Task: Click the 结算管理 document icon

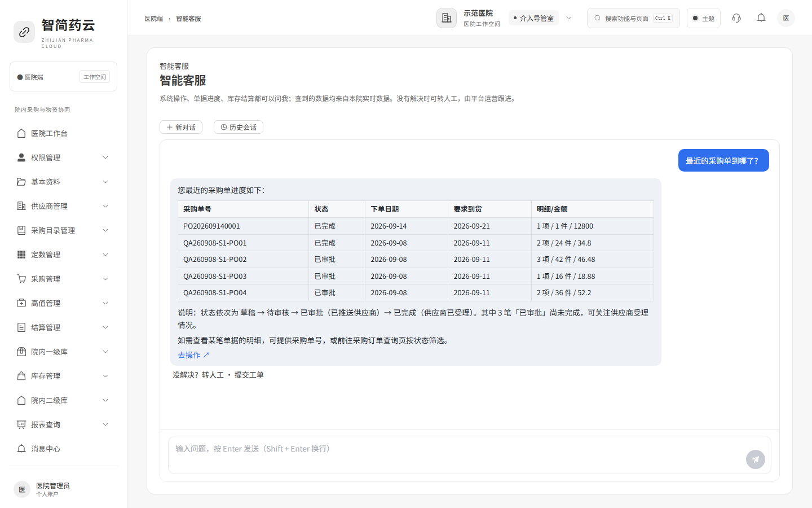Action: (21, 327)
